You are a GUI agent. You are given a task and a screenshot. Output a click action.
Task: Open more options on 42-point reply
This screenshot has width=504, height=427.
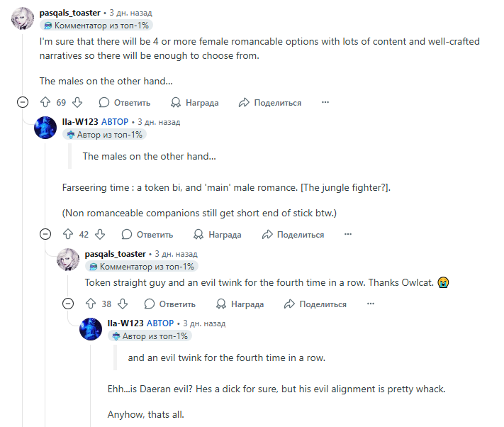348,235
